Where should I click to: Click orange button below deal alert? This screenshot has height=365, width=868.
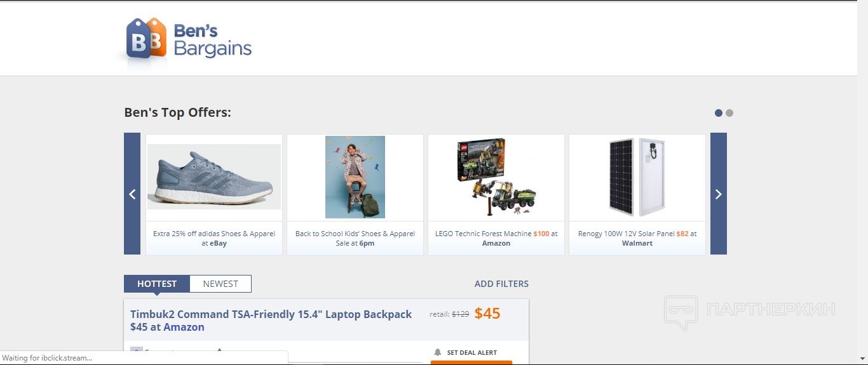[x=471, y=362]
